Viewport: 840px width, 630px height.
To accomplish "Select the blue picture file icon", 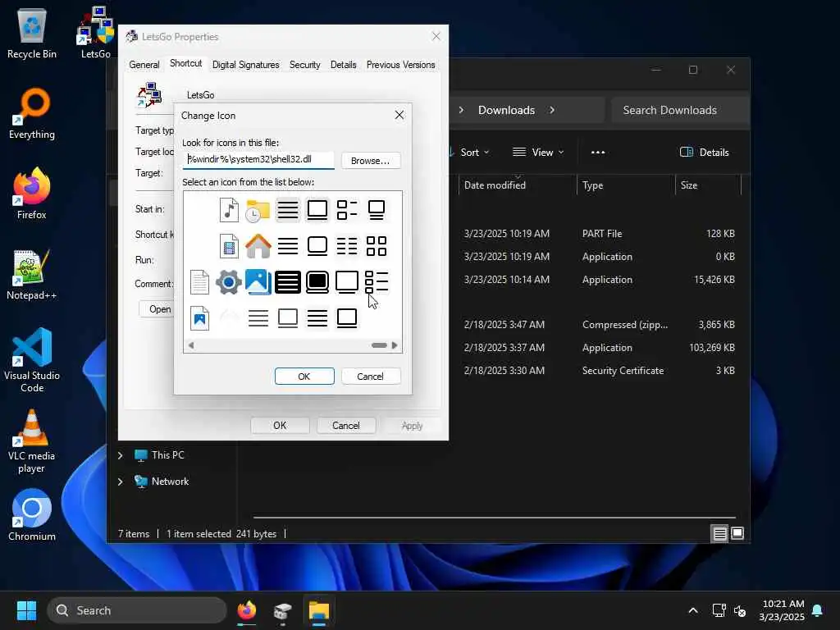I will click(x=200, y=318).
